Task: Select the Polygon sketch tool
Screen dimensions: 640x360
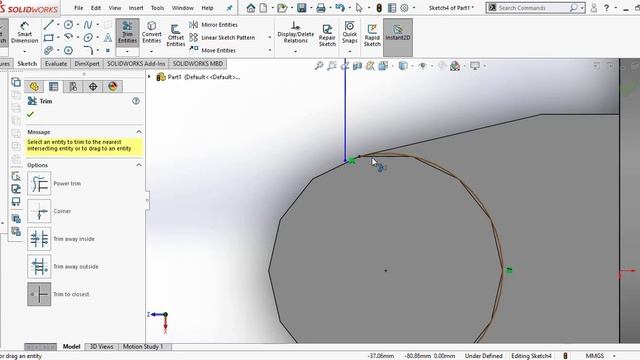Action: point(68,51)
